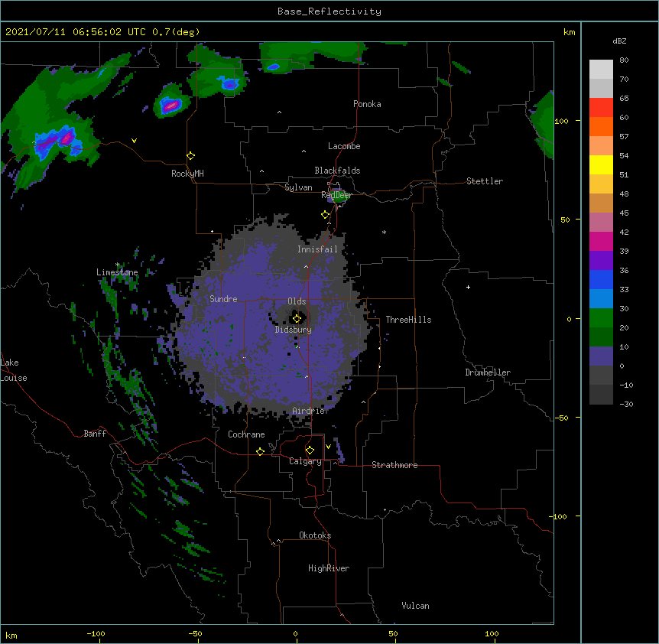Click the white asterisk marker east of Innisfail
The width and height of the screenshot is (659, 644).
click(x=384, y=232)
